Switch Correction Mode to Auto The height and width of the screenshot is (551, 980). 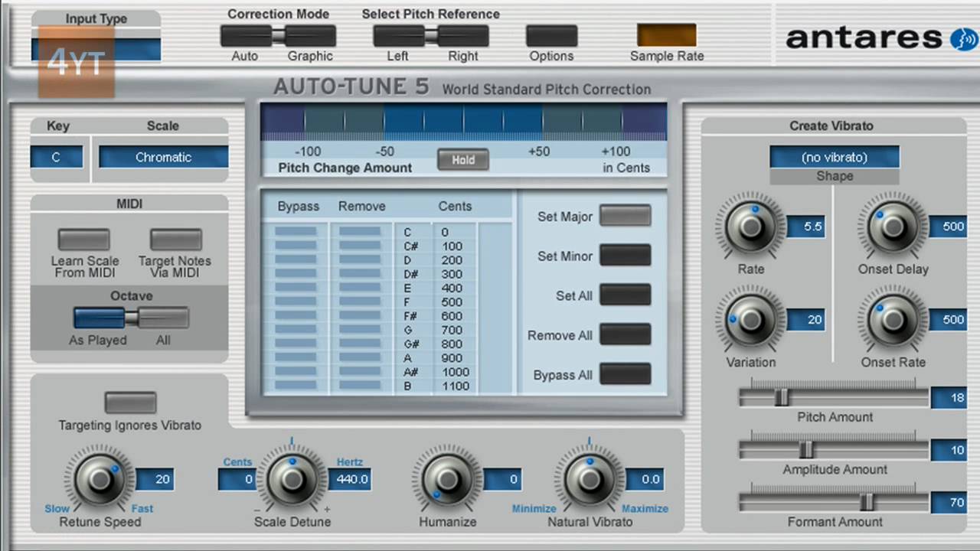point(246,35)
